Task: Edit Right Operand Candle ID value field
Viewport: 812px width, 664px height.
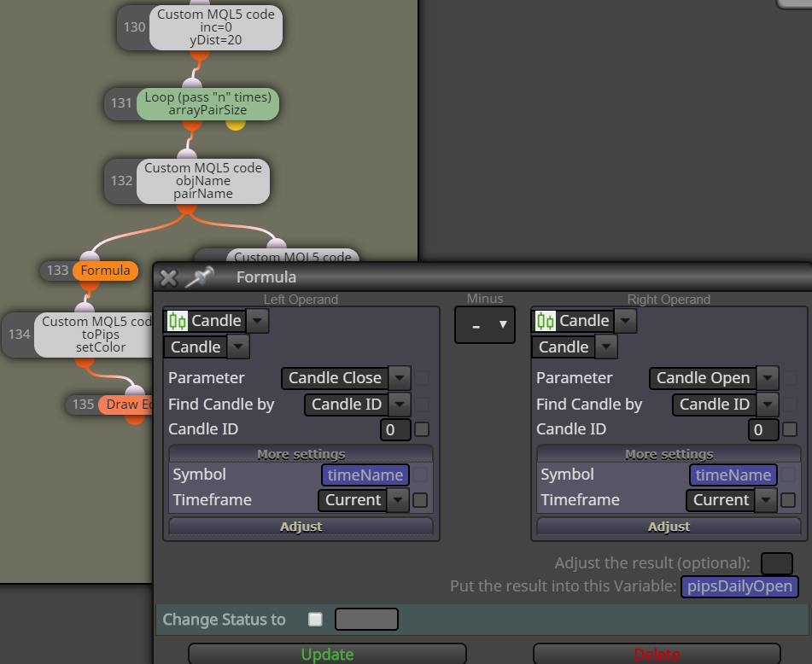Action: [763, 429]
